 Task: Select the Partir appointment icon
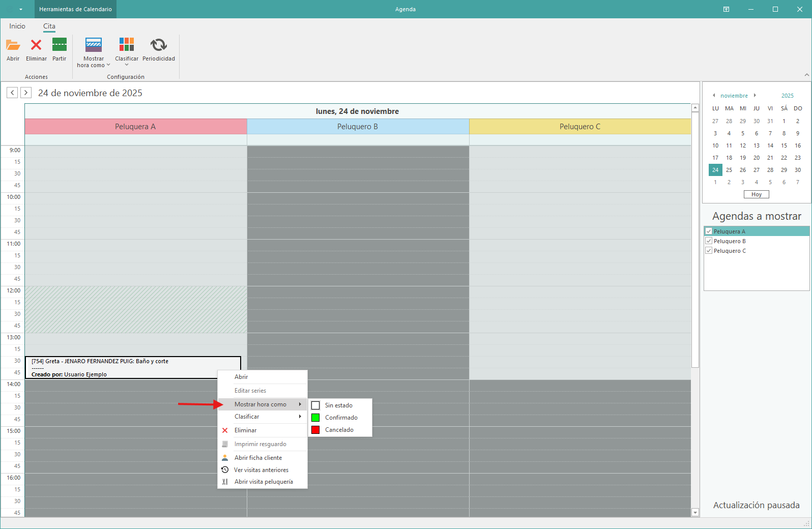click(60, 45)
